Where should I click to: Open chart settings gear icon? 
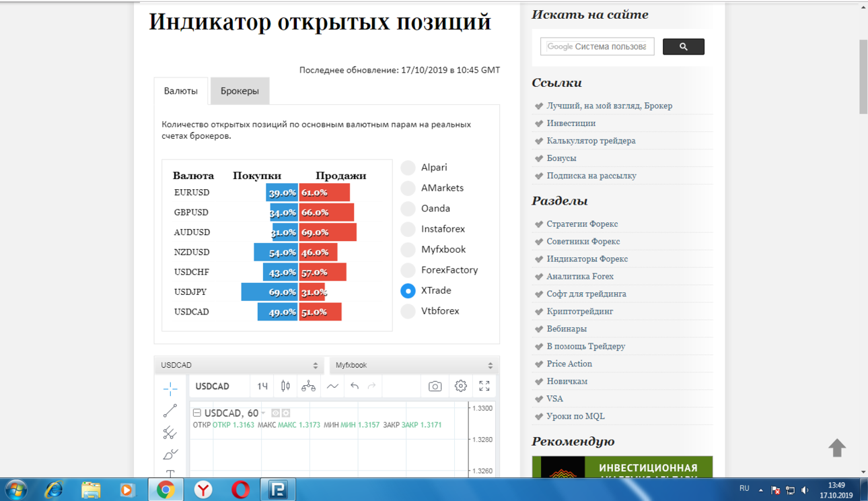pyautogui.click(x=460, y=386)
